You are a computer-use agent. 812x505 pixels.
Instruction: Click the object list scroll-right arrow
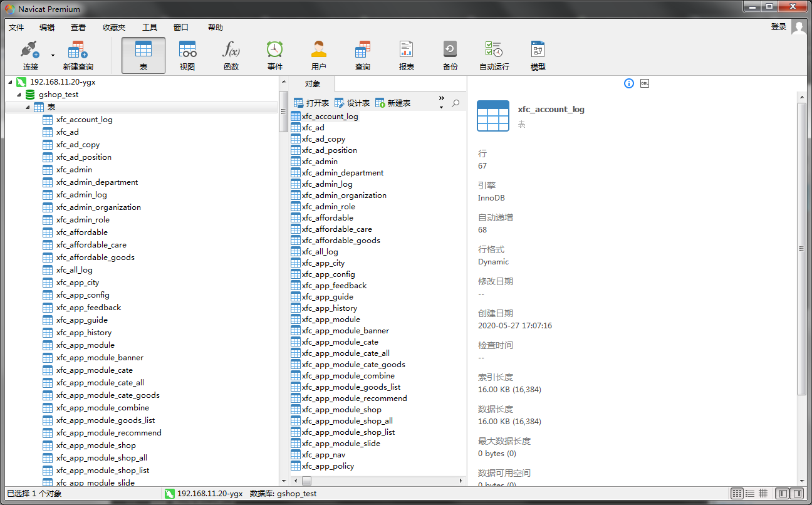click(x=462, y=481)
